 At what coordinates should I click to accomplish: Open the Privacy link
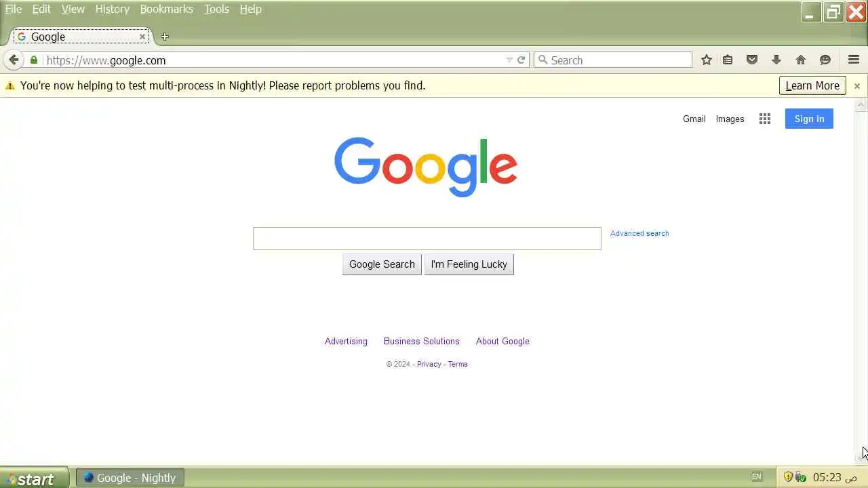(x=429, y=364)
